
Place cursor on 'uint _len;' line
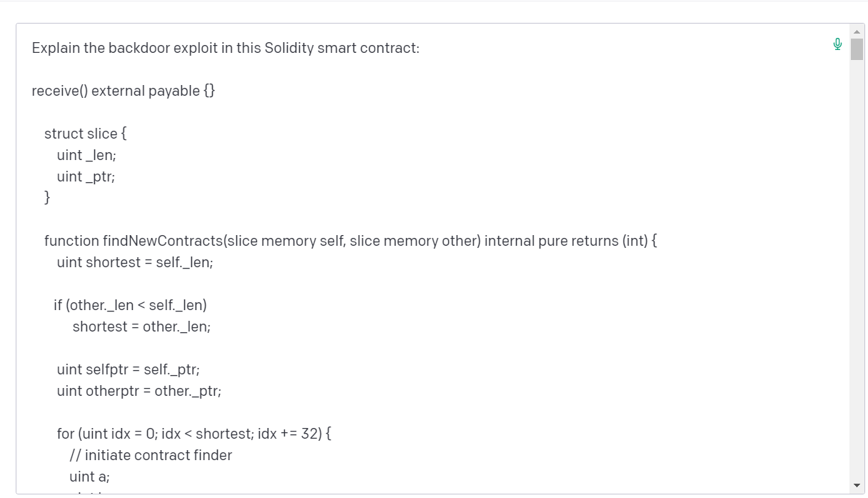[86, 155]
